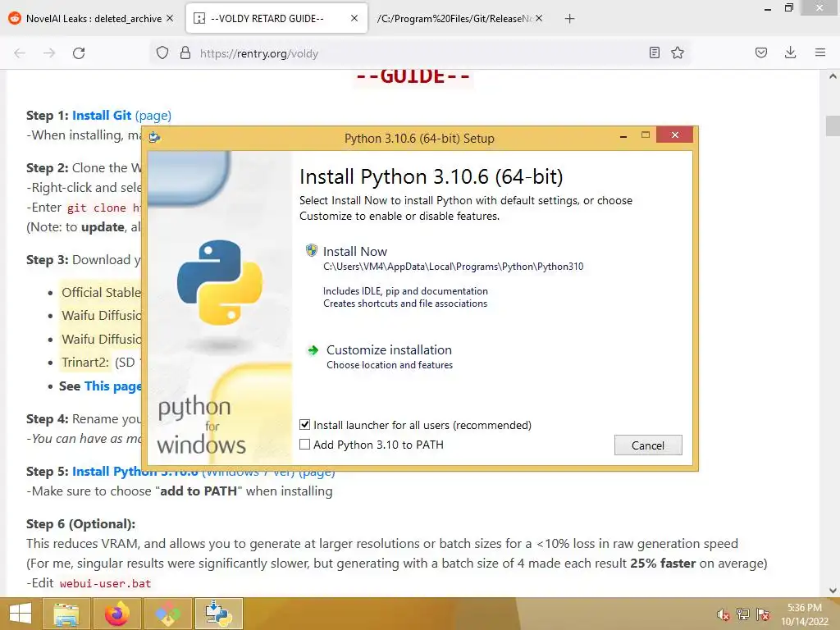The height and width of the screenshot is (630, 840).
Task: Open Firefox downloads panel
Action: click(x=790, y=52)
